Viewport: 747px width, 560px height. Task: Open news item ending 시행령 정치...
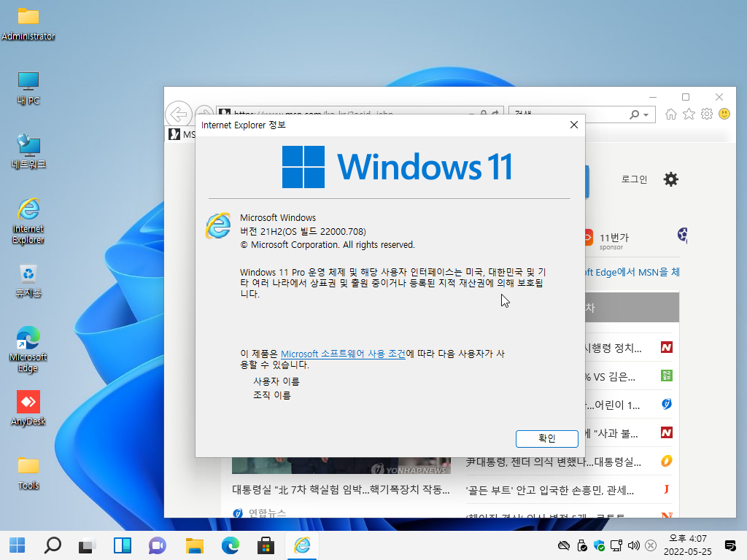(x=614, y=348)
